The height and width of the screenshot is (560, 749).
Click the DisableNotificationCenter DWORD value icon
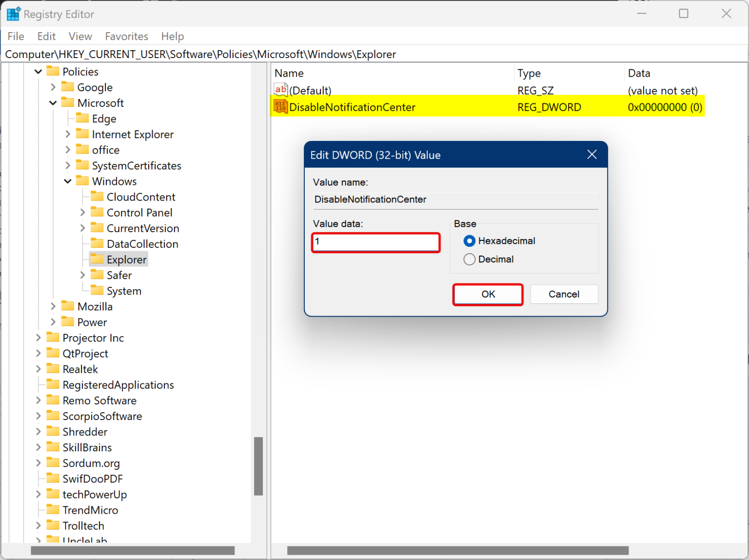[281, 107]
